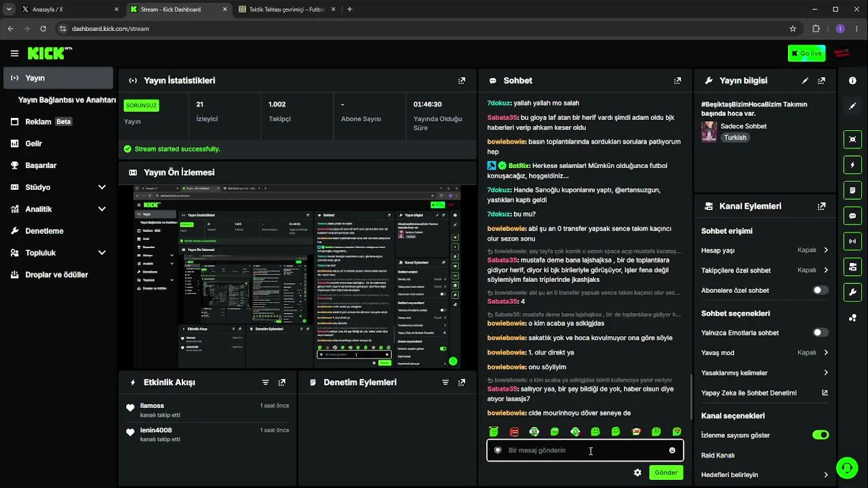Pop out the Kanal Eylemleri panel
868x488 pixels.
pyautogui.click(x=822, y=206)
